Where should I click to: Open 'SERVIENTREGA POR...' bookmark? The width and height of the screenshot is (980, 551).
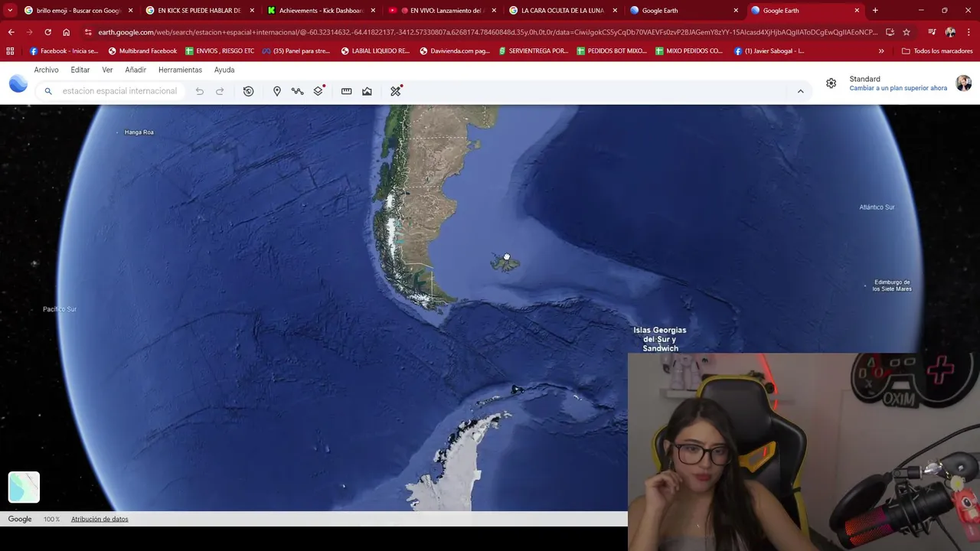click(534, 51)
